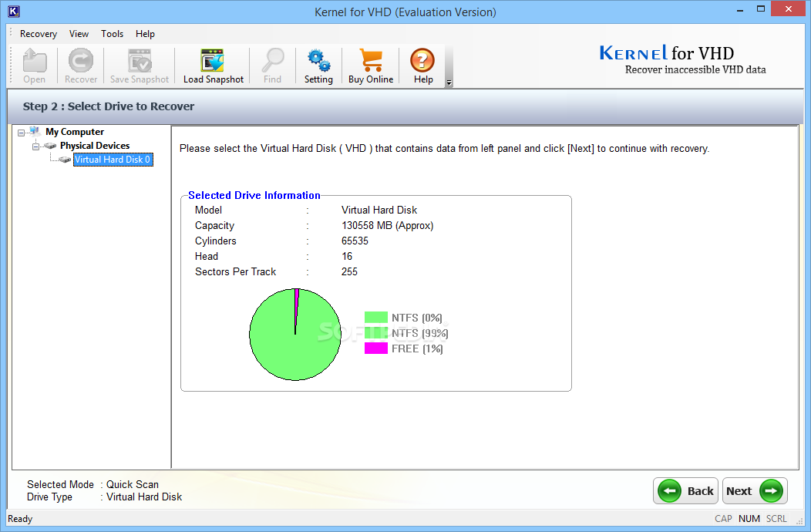Click the Load Snapshot toolbar icon

(213, 61)
